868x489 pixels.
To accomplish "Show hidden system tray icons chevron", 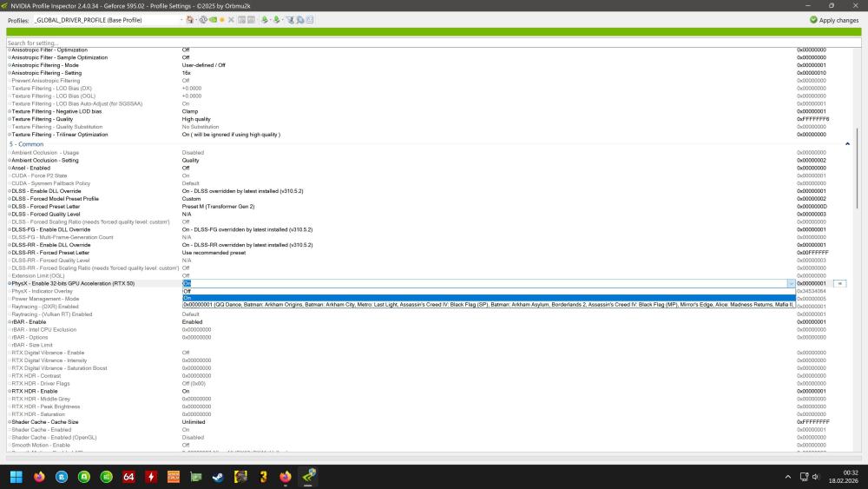I will point(788,477).
